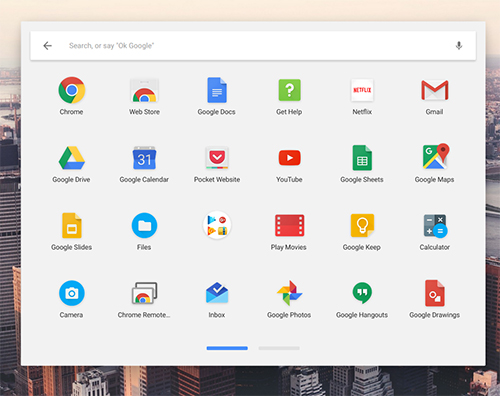500x396 pixels.
Task: Launch Google Photos
Action: (x=289, y=293)
